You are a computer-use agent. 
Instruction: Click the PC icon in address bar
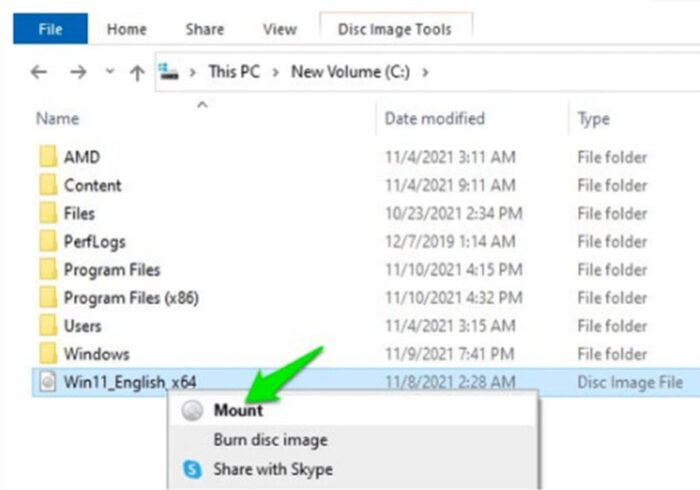[169, 71]
